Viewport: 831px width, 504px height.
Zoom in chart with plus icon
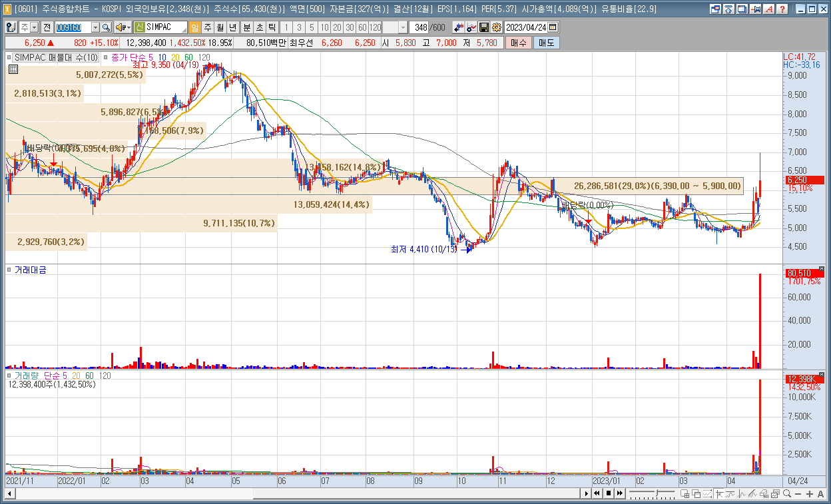809,493
